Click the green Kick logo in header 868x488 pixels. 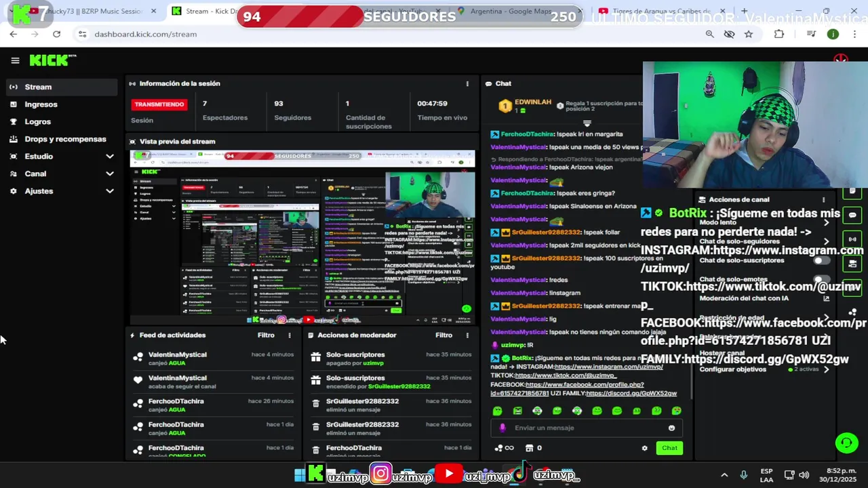point(52,60)
